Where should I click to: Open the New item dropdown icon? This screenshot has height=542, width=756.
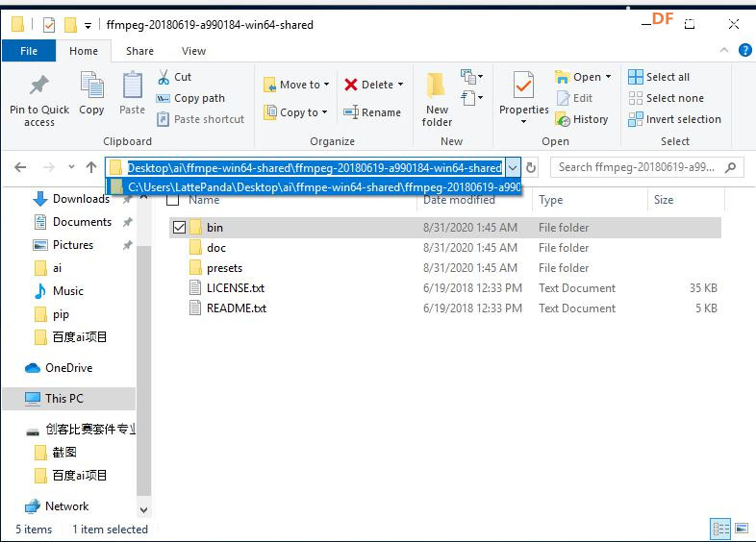tap(471, 77)
